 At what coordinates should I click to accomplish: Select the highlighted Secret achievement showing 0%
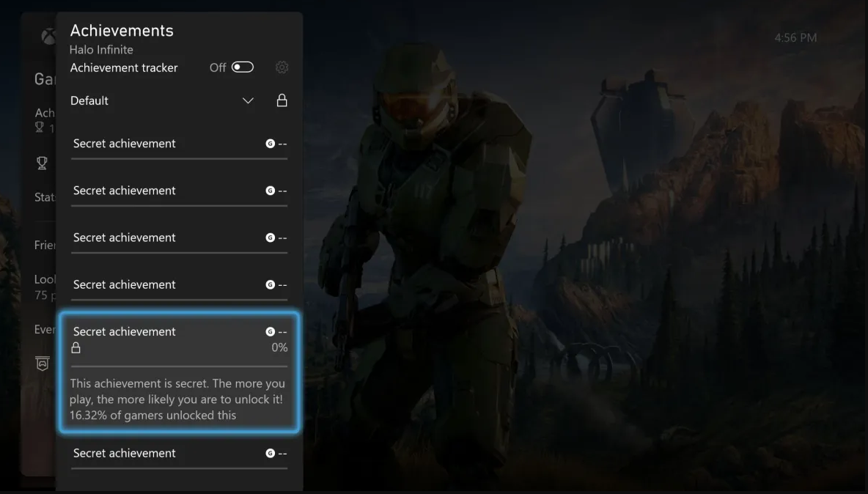click(180, 372)
